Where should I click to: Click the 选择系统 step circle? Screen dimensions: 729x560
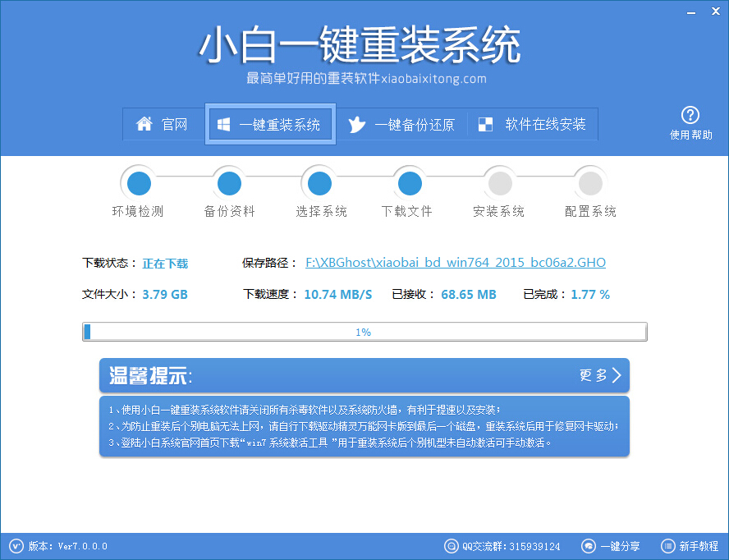click(319, 182)
